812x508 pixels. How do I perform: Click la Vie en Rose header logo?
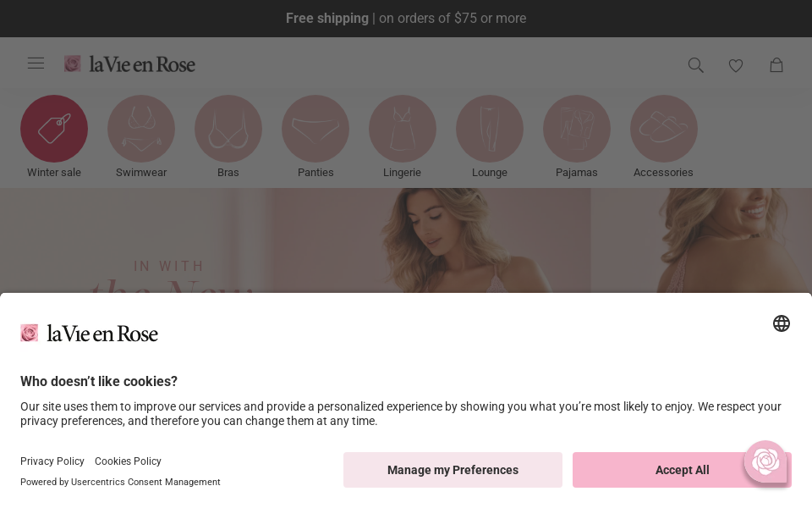[130, 64]
